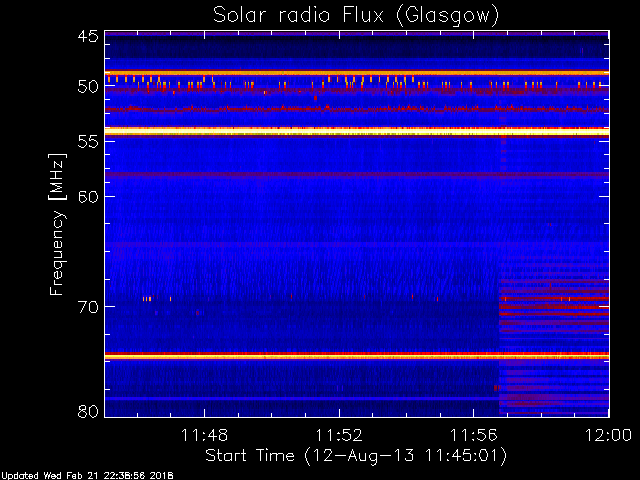640x480 pixels.
Task: Click the bright yellow-white band near 54 MHz
Action: [x=357, y=131]
